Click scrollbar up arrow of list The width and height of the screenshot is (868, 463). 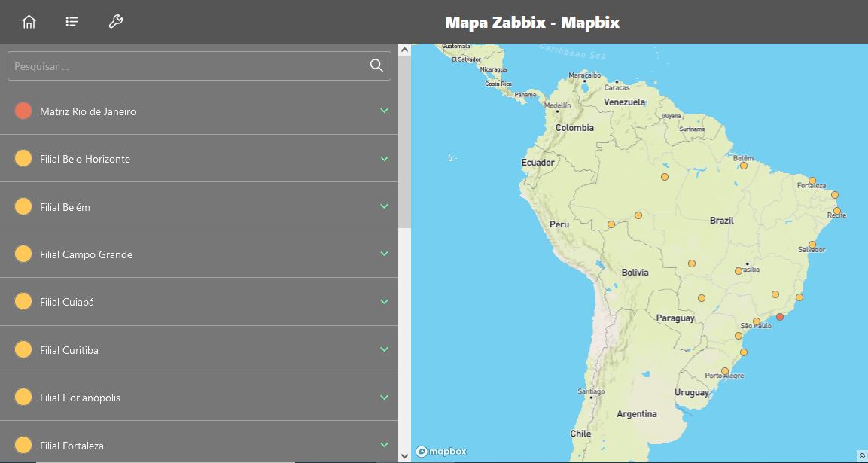404,50
